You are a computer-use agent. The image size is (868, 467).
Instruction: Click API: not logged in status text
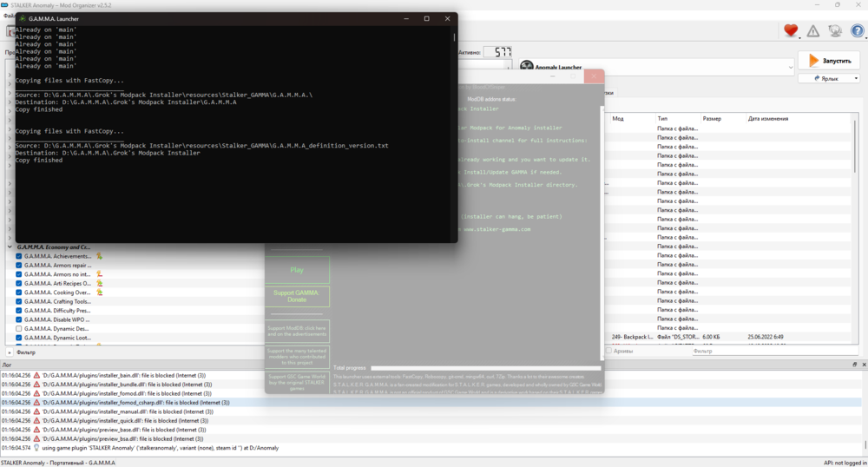(845, 463)
